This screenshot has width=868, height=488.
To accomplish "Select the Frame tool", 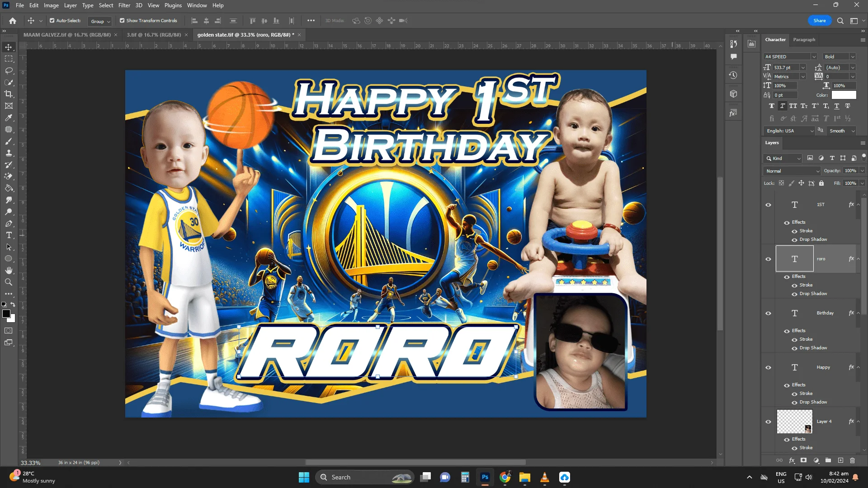I will [9, 106].
